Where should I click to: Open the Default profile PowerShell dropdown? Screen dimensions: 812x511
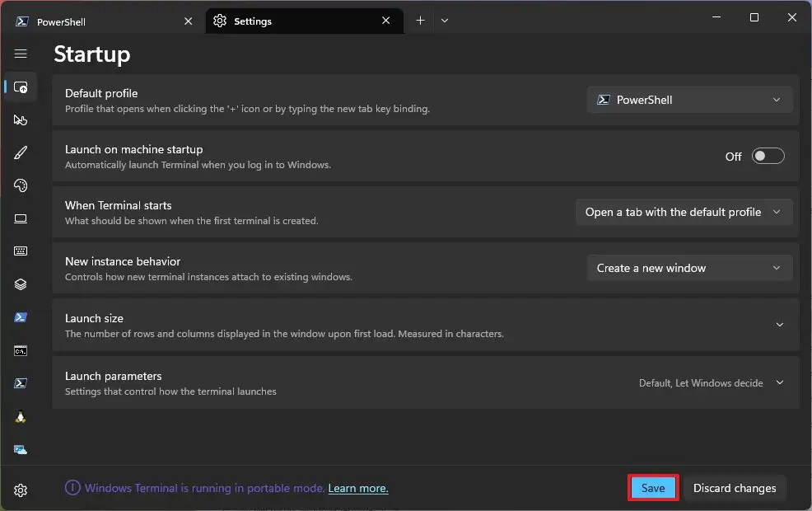(x=689, y=100)
